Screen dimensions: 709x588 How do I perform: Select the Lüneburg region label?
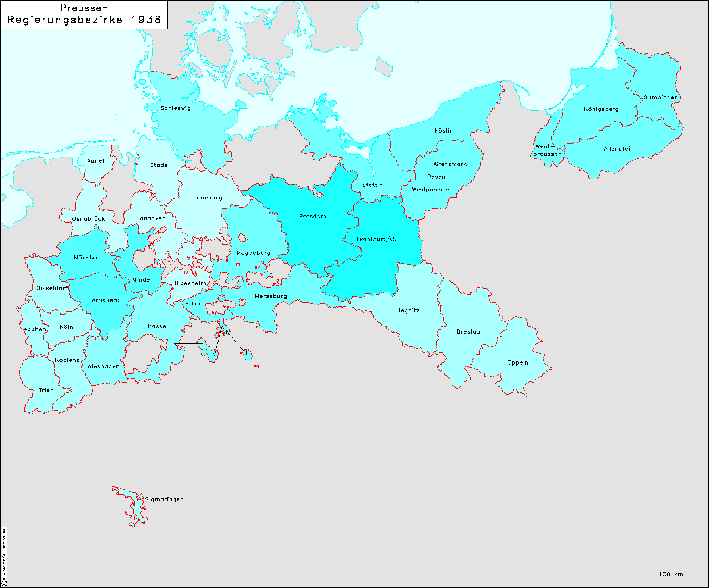[x=207, y=198]
